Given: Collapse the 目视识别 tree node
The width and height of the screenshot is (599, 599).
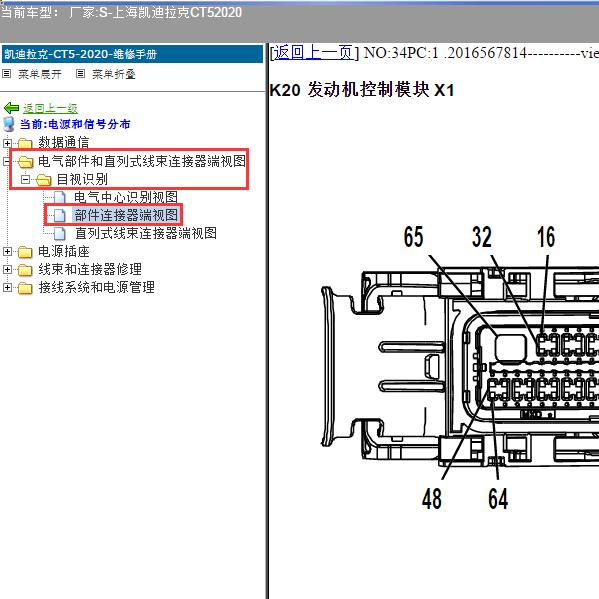Looking at the screenshot, I should coord(26,179).
